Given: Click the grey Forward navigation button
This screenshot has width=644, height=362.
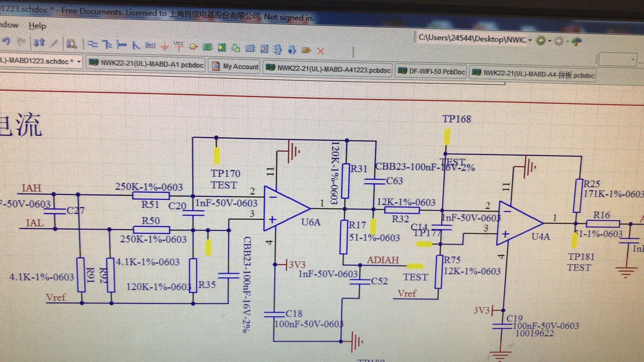Looking at the screenshot, I should tap(559, 41).
